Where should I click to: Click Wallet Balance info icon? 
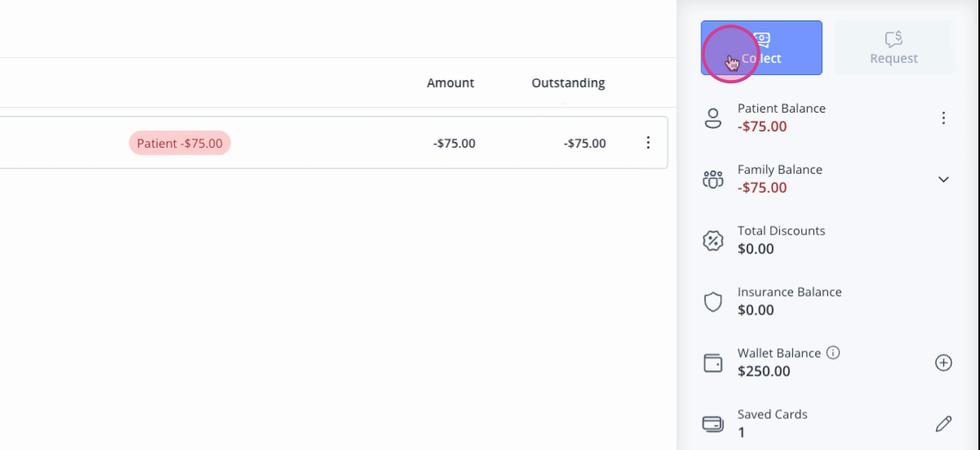tap(833, 353)
